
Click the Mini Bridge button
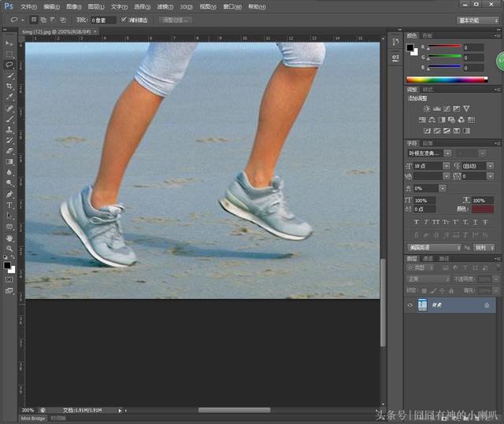click(32, 418)
